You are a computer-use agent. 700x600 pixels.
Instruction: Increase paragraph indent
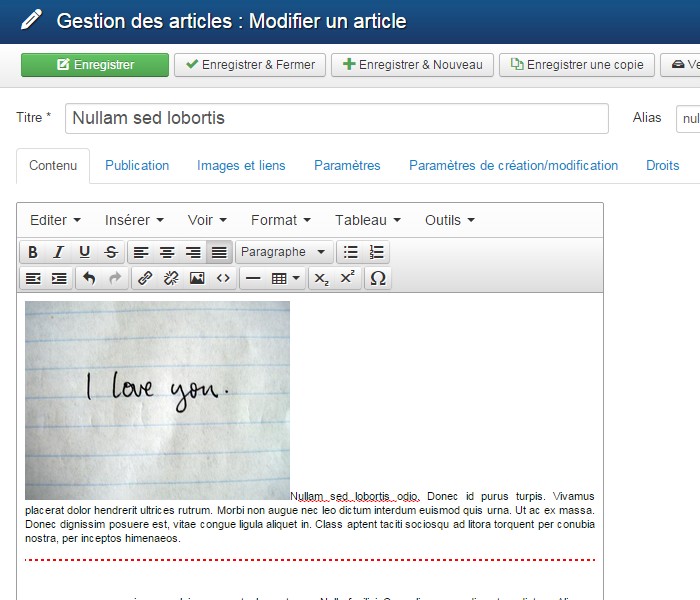[x=59, y=279]
